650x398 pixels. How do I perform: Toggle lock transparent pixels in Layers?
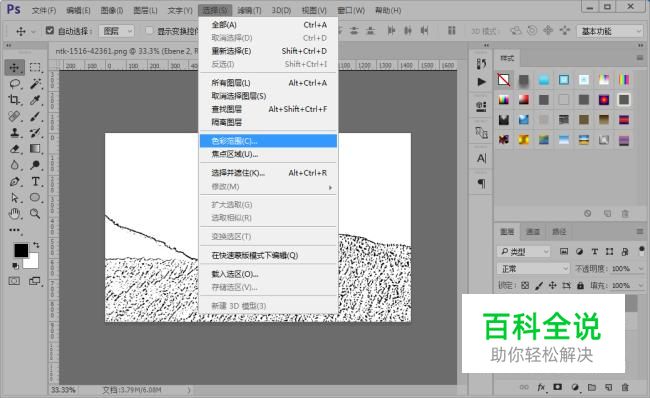[525, 285]
